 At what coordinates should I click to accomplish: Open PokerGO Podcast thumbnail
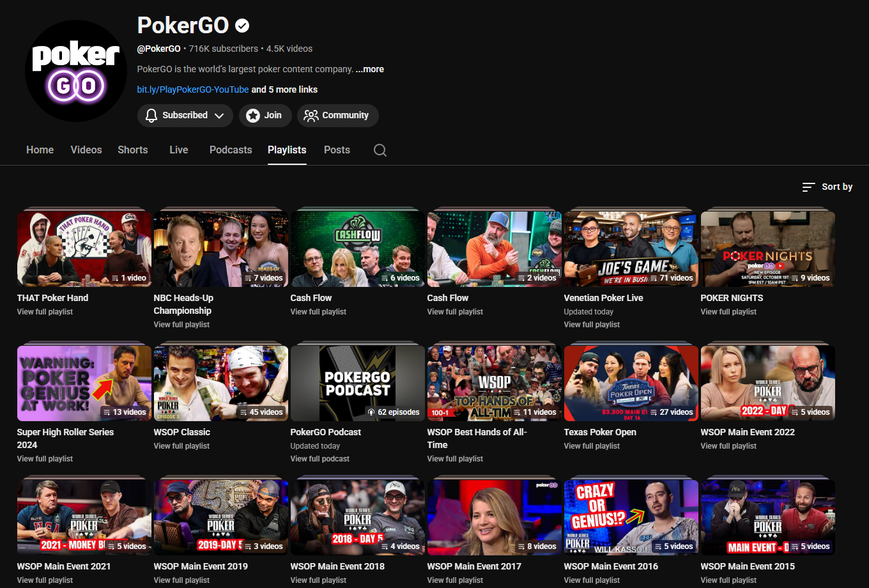(x=358, y=383)
